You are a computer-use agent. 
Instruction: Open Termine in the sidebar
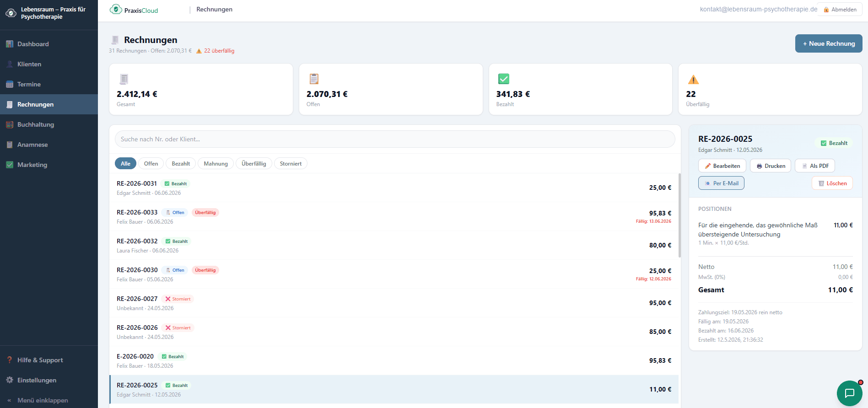coord(49,84)
